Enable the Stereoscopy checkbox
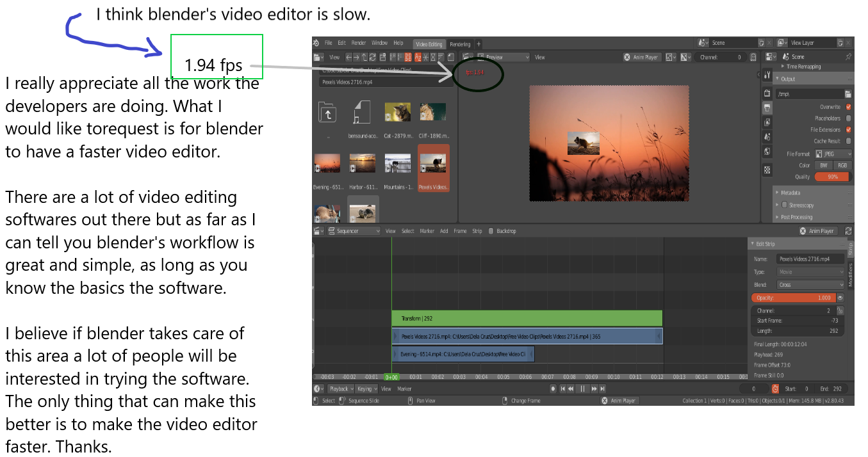Image resolution: width=868 pixels, height=457 pixels. [x=785, y=205]
